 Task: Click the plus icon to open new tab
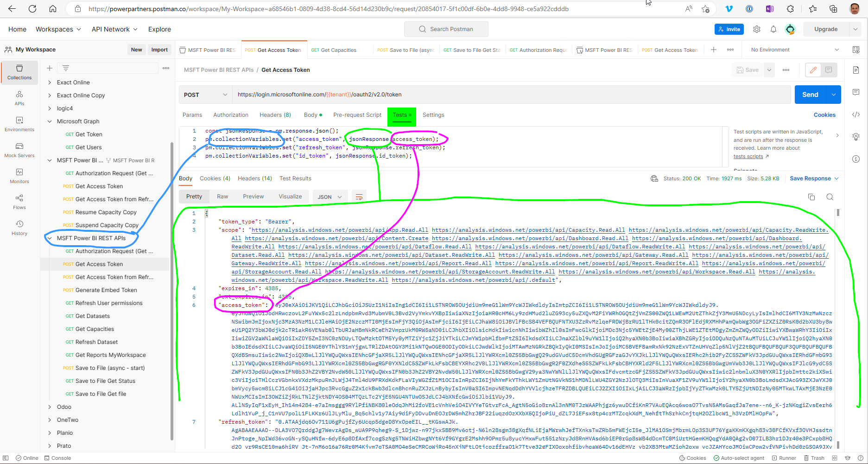[x=714, y=50]
